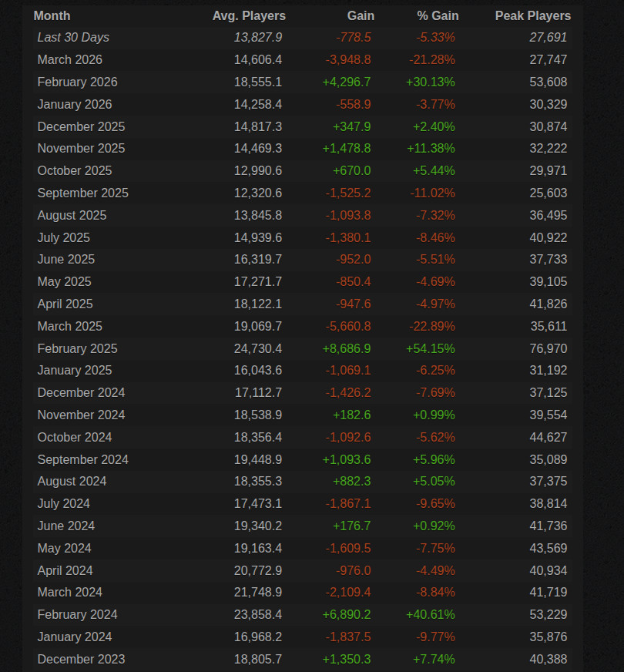This screenshot has height=672, width=624.
Task: Click the December 2024 month cell
Action: pyautogui.click(x=82, y=392)
